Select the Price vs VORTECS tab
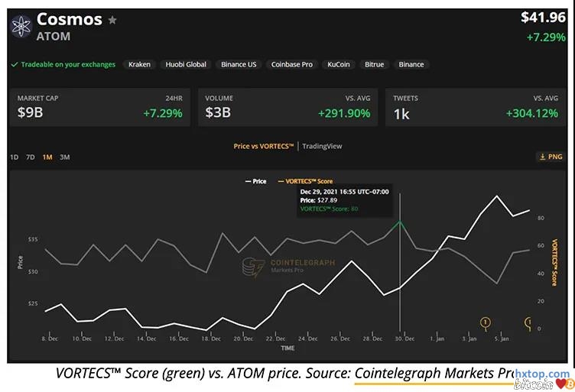Viewport: 575px width, 392px height. (x=265, y=146)
